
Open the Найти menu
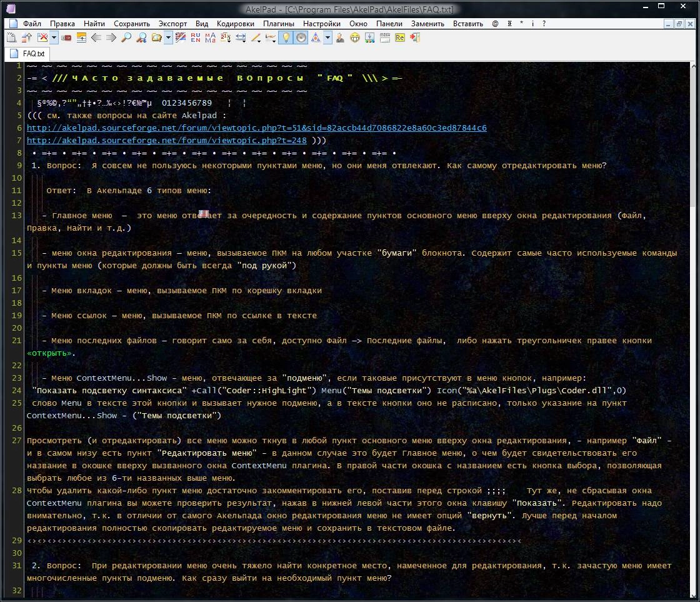[x=94, y=24]
